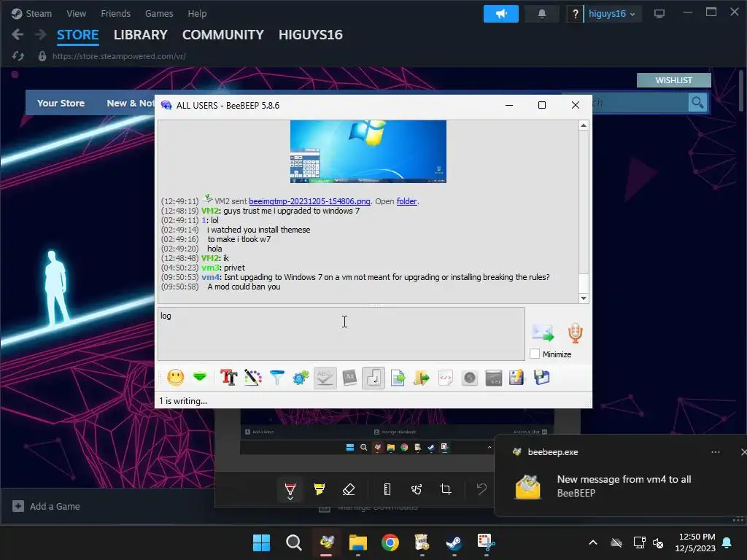Viewport: 747px width, 560px height.
Task: Switch to the LIBRARY tab in Steam
Action: (141, 35)
